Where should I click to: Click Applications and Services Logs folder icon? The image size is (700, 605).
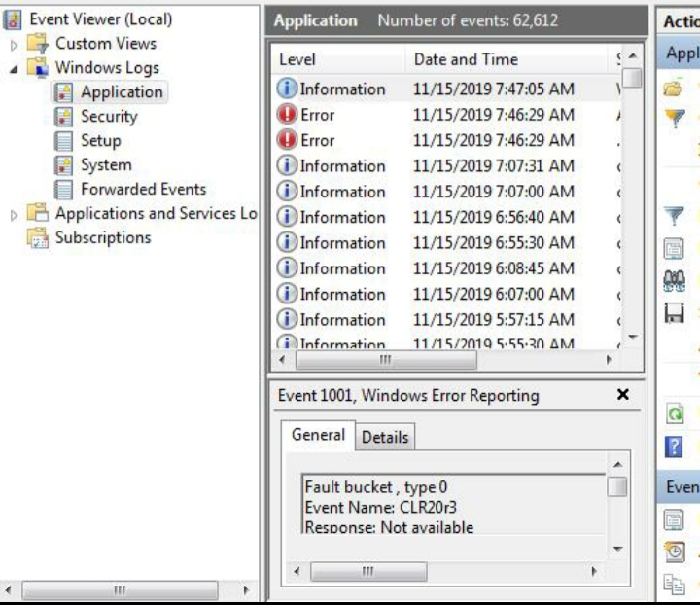[37, 213]
